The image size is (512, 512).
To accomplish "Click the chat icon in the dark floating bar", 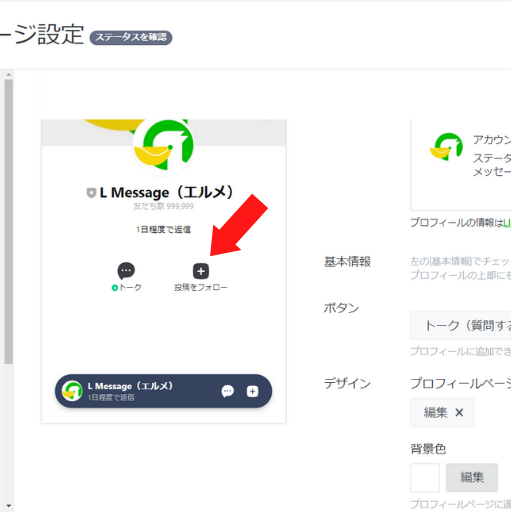I will (x=228, y=391).
